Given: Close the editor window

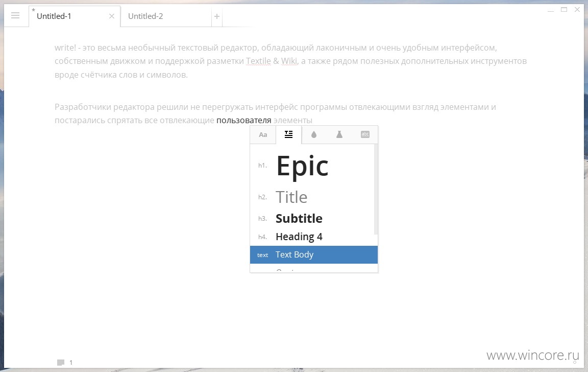Looking at the screenshot, I should pyautogui.click(x=577, y=10).
